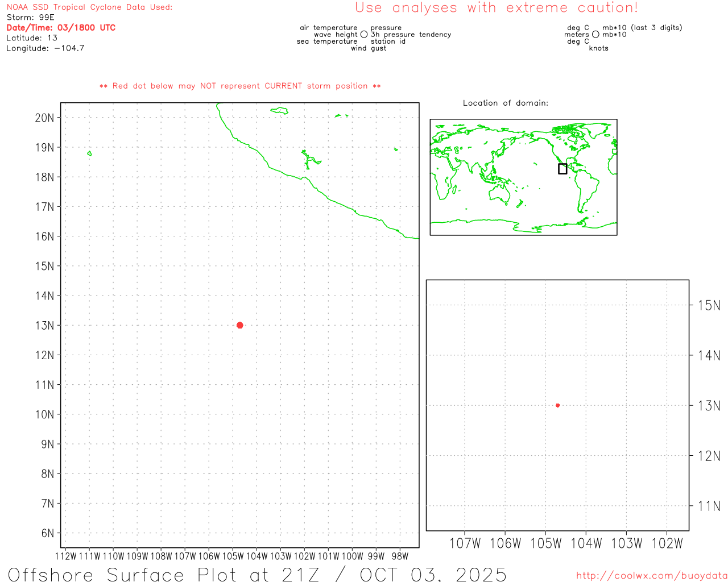
Task: Open the coolwx.com buoydata link
Action: [651, 576]
